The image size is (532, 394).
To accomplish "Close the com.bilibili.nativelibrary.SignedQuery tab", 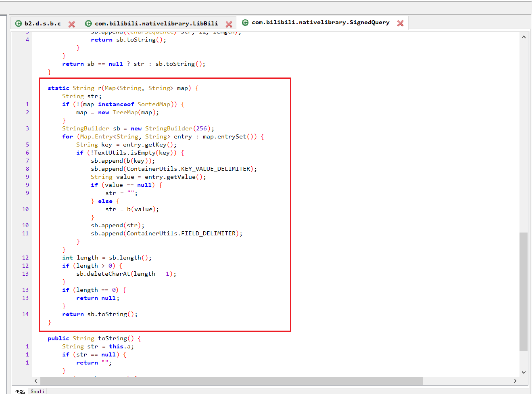I will [x=400, y=23].
